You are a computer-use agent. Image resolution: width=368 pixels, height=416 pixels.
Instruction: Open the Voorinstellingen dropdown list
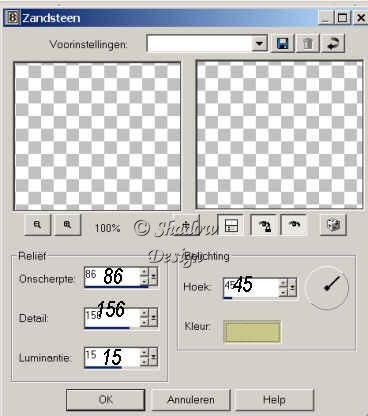pyautogui.click(x=259, y=43)
